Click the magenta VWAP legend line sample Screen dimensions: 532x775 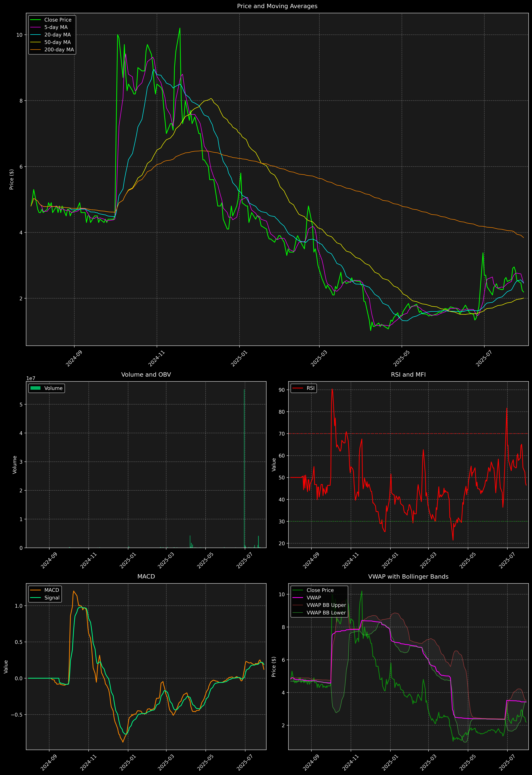(x=298, y=598)
